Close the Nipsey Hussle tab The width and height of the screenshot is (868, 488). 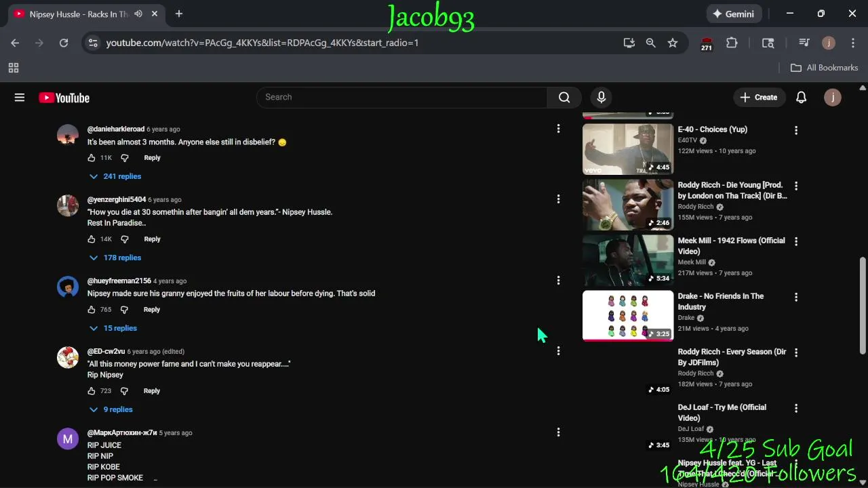[155, 14]
